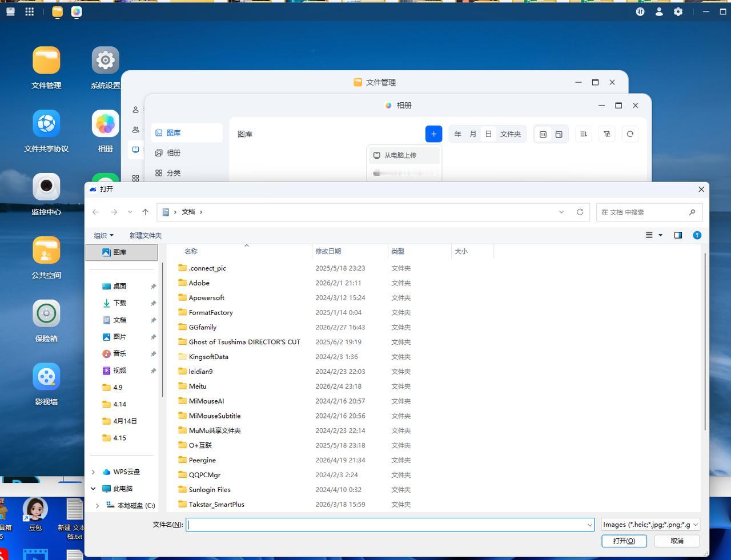Click the refresh icon in 相册 toolbar

pyautogui.click(x=630, y=134)
